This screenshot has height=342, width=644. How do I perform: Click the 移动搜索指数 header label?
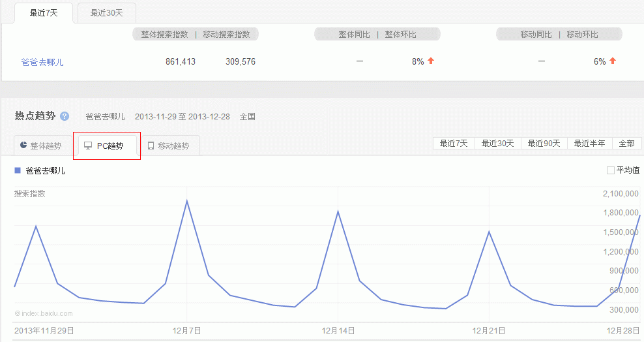pos(226,35)
